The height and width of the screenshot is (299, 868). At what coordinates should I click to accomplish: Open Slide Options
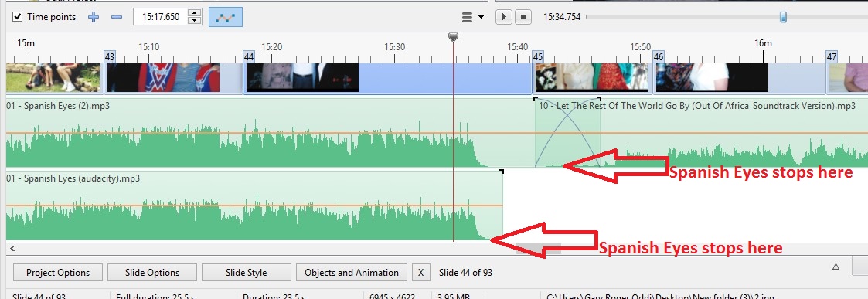tap(152, 273)
